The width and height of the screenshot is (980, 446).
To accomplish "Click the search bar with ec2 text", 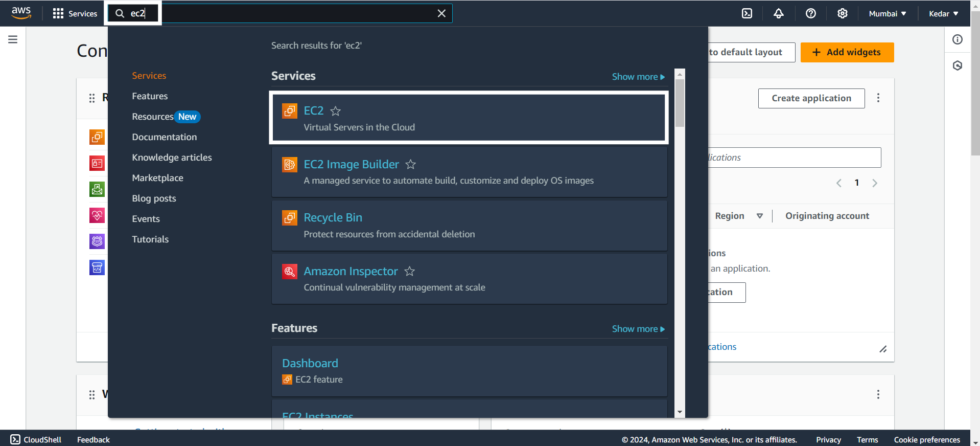I will [x=280, y=13].
